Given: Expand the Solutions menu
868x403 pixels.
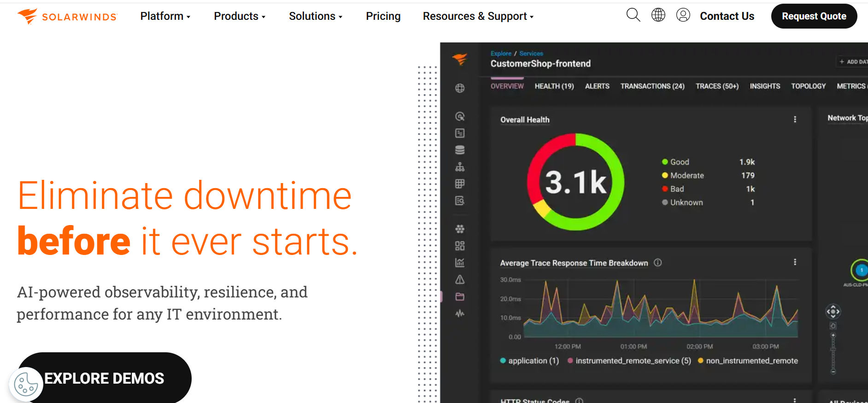Looking at the screenshot, I should pos(316,16).
